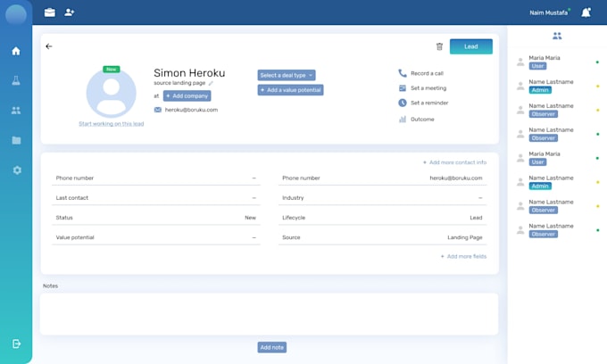This screenshot has height=364, width=607.
Task: Click the add user icon in top bar
Action: tap(70, 12)
